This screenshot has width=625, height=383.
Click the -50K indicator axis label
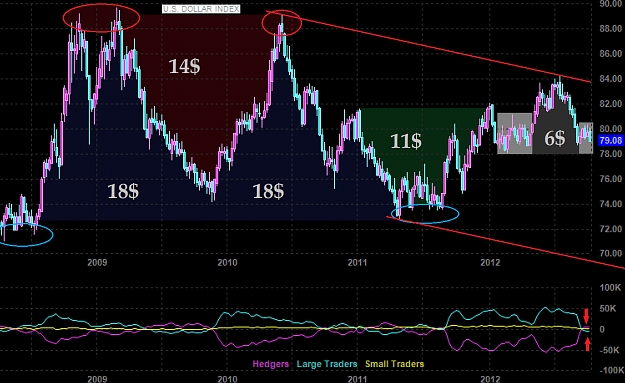(x=610, y=350)
